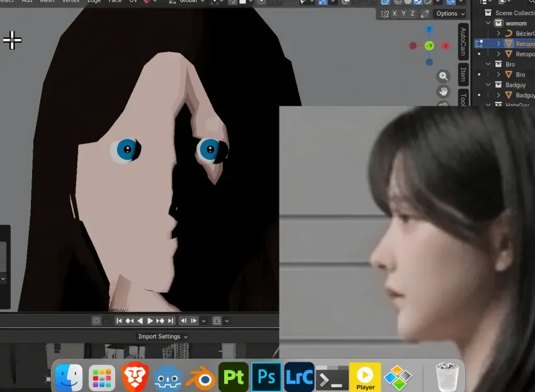Open the Item sidebar tab

coord(463,74)
